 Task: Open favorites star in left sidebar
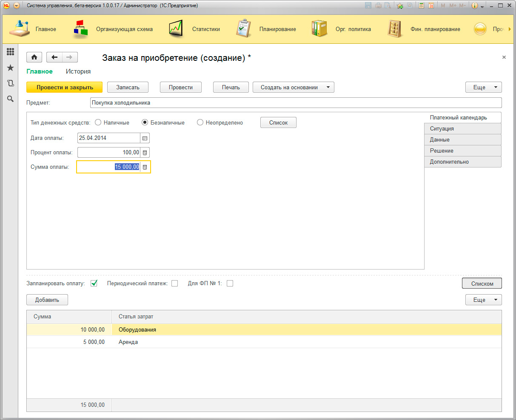point(10,68)
